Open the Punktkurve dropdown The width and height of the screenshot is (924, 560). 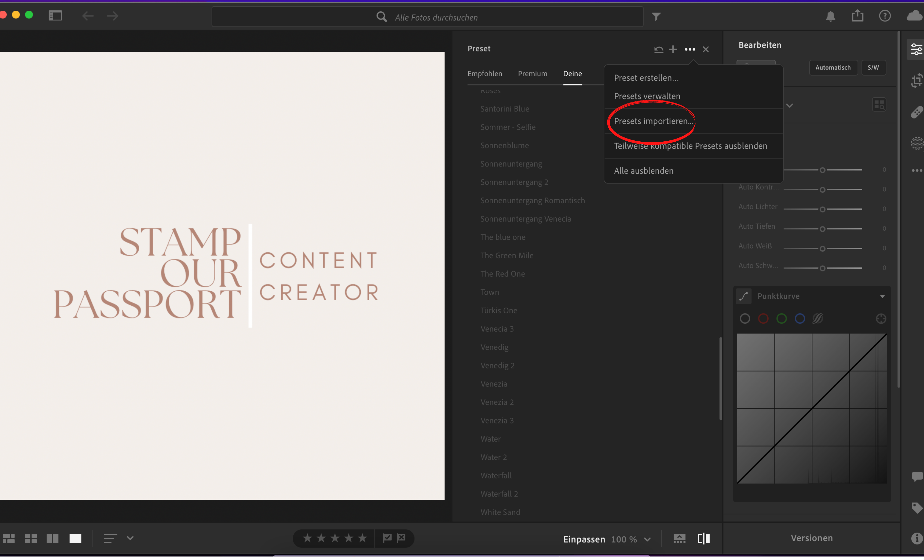coord(882,297)
